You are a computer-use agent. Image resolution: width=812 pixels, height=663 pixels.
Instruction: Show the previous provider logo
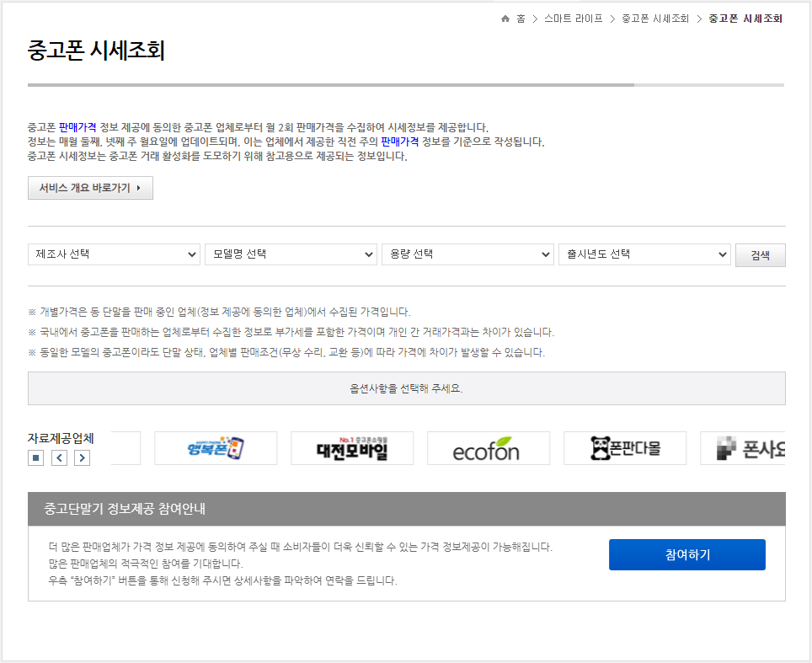pos(59,457)
